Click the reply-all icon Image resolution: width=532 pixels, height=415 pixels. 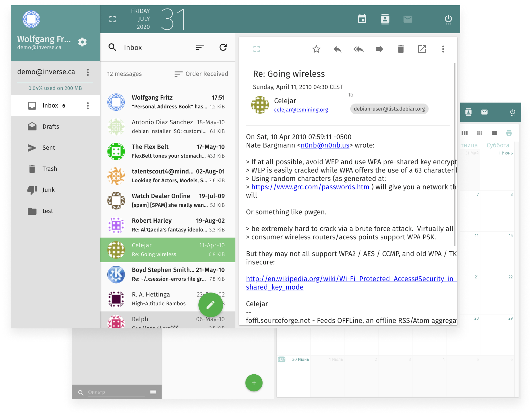[x=358, y=49]
